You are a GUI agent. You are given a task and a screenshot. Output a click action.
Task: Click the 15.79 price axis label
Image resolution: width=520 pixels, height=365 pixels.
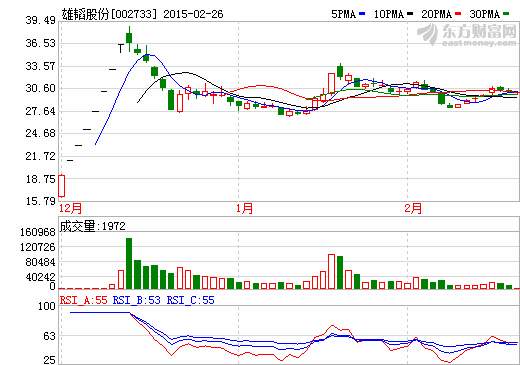(x=41, y=201)
